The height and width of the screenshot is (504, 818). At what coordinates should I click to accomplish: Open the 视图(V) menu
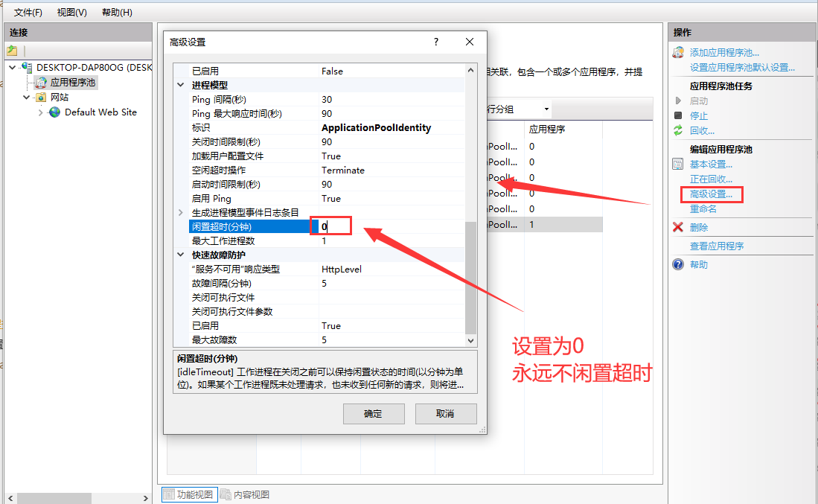[x=72, y=12]
